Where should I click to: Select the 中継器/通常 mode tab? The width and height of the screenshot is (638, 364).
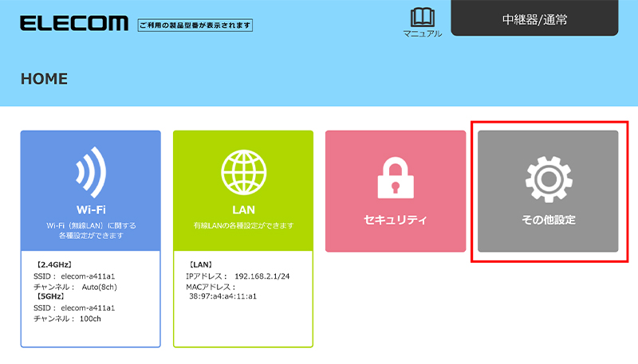[x=534, y=18]
